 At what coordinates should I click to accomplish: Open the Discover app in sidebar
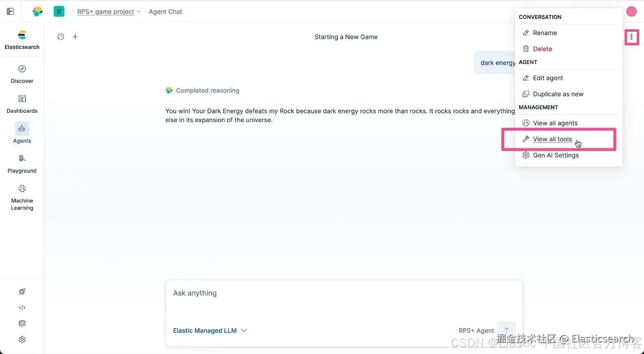point(22,74)
